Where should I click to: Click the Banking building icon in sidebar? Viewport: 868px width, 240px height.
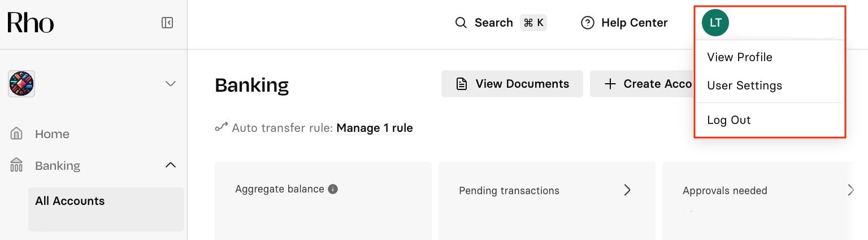tap(17, 165)
